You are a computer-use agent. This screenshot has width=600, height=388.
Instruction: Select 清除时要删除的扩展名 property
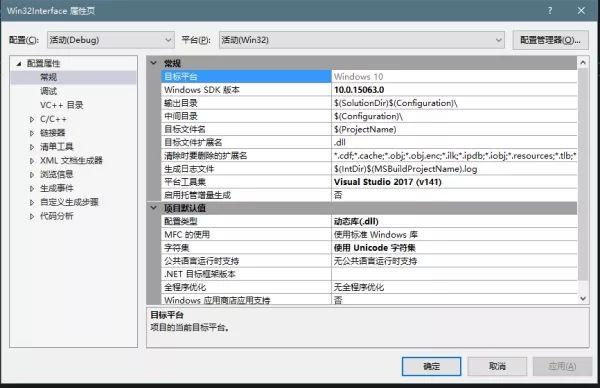(246, 155)
